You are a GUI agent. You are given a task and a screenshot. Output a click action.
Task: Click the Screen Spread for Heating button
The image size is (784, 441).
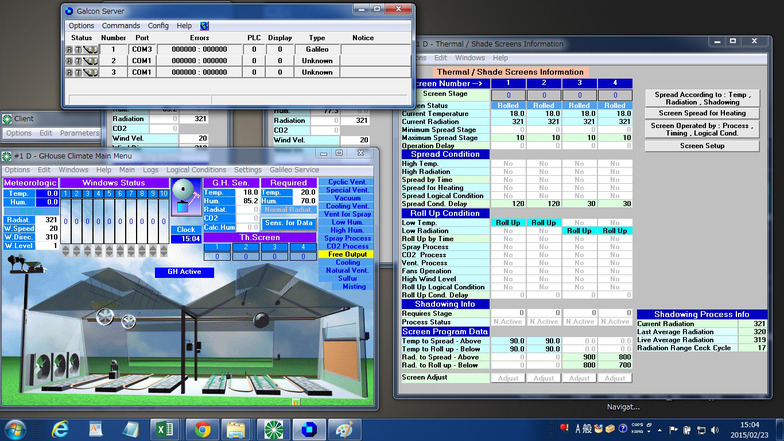pyautogui.click(x=702, y=113)
